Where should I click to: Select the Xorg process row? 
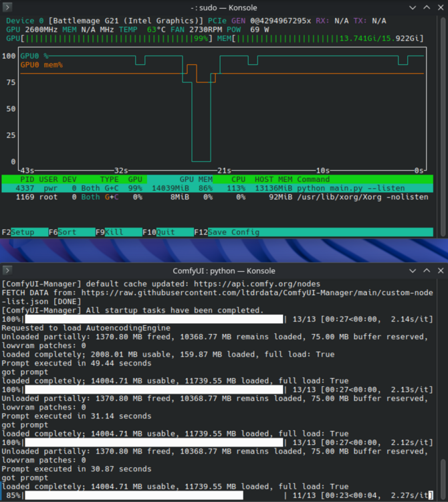[x=217, y=197]
